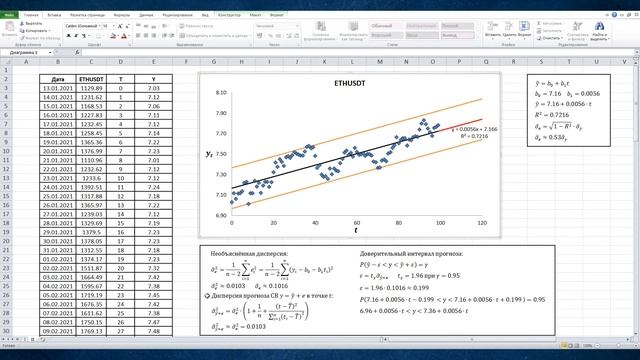Apply the Обычный (Normal) cell style
The width and height of the screenshot is (640, 360).
(387, 26)
